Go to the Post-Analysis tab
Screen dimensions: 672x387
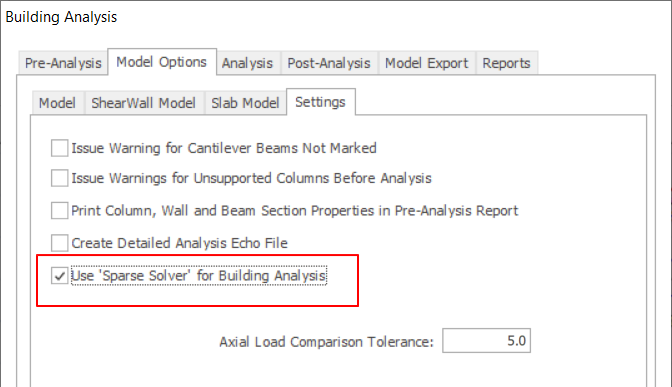329,63
